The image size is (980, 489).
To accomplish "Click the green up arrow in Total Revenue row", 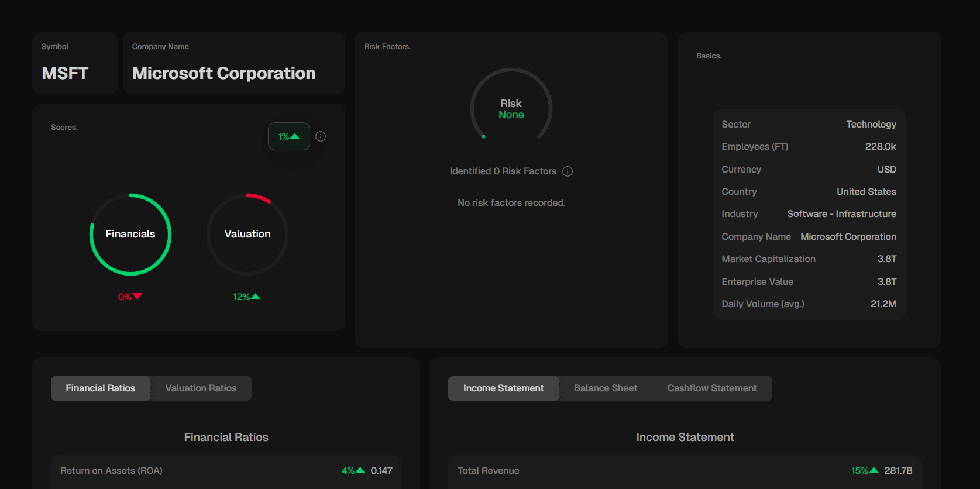I will click(874, 470).
